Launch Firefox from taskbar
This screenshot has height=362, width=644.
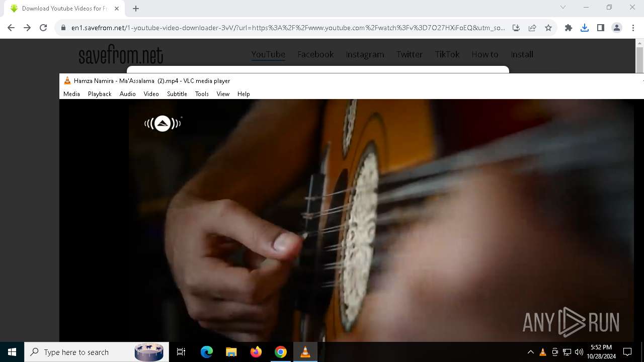click(256, 352)
